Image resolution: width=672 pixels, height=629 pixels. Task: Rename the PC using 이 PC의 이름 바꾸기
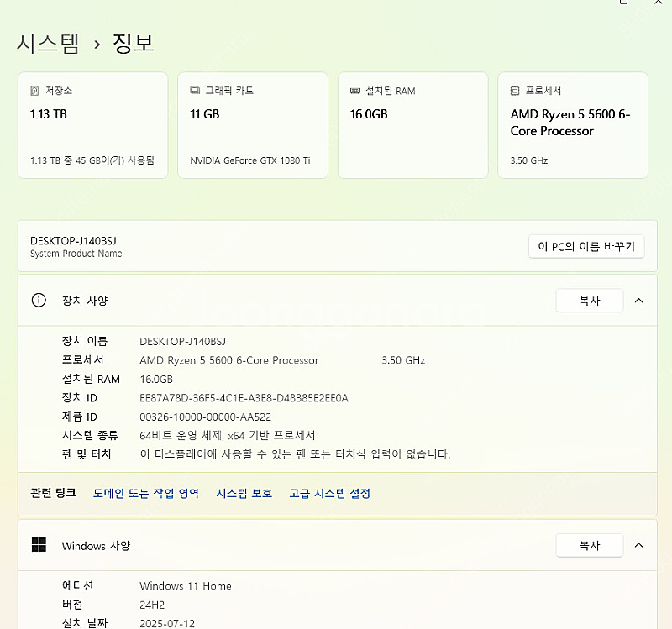tap(586, 246)
